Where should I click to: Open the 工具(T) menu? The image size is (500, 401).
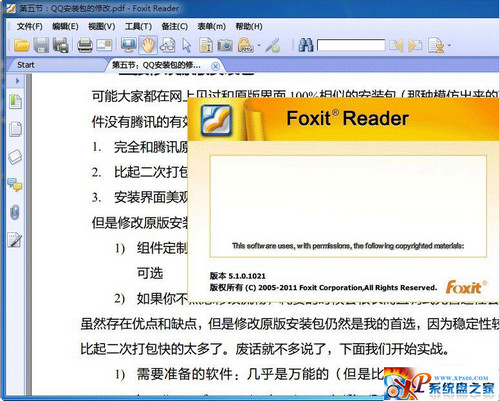(x=138, y=26)
